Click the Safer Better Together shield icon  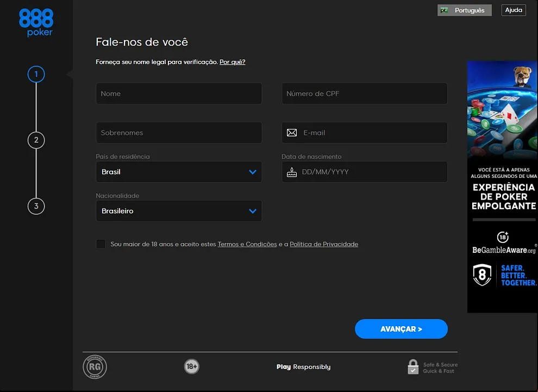482,275
